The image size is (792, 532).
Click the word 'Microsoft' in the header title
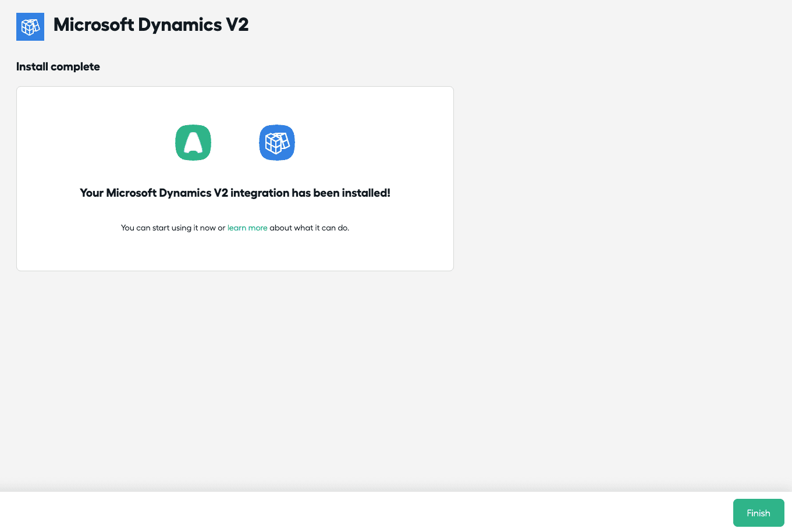coord(93,25)
